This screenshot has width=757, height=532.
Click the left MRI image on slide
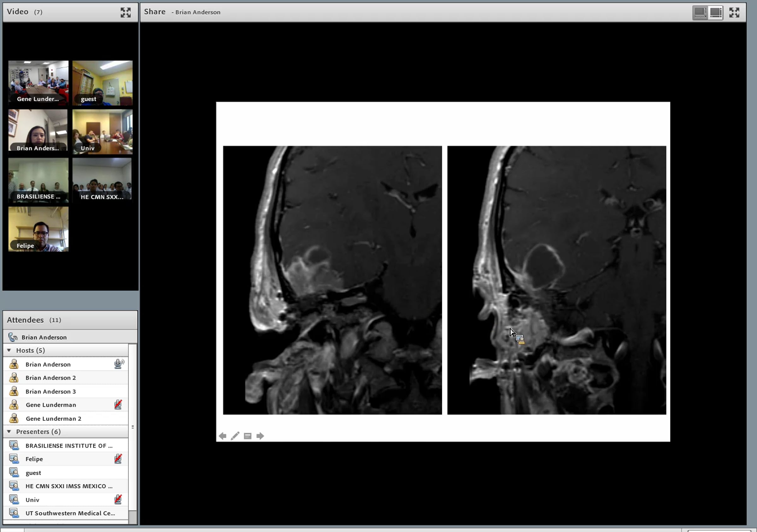[x=332, y=280]
